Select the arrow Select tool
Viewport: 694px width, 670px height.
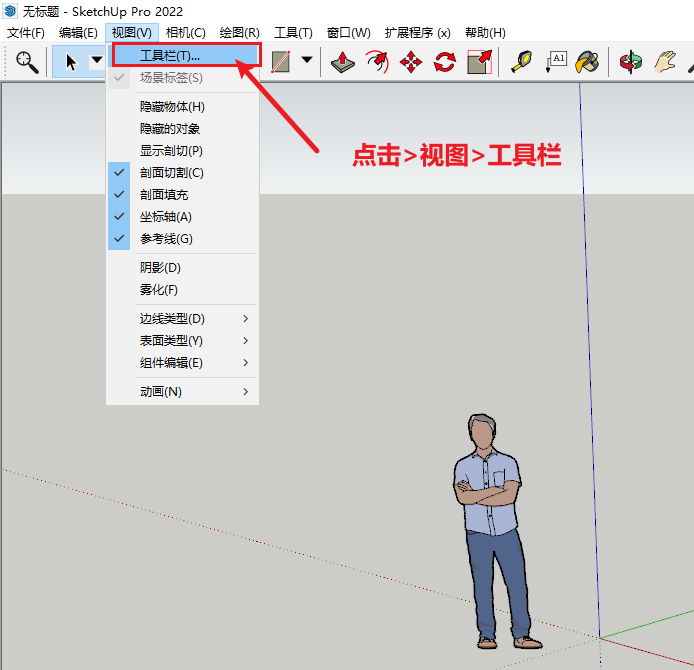[x=71, y=62]
